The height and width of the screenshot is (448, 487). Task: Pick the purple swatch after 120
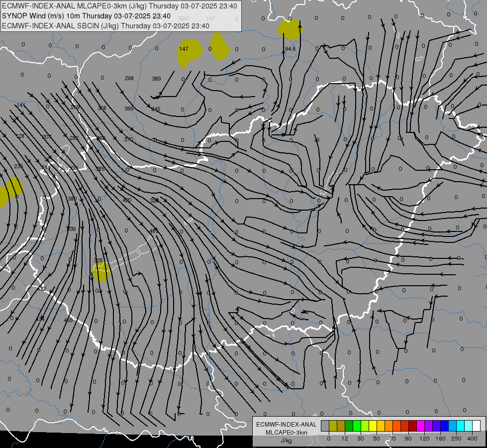(x=428, y=426)
